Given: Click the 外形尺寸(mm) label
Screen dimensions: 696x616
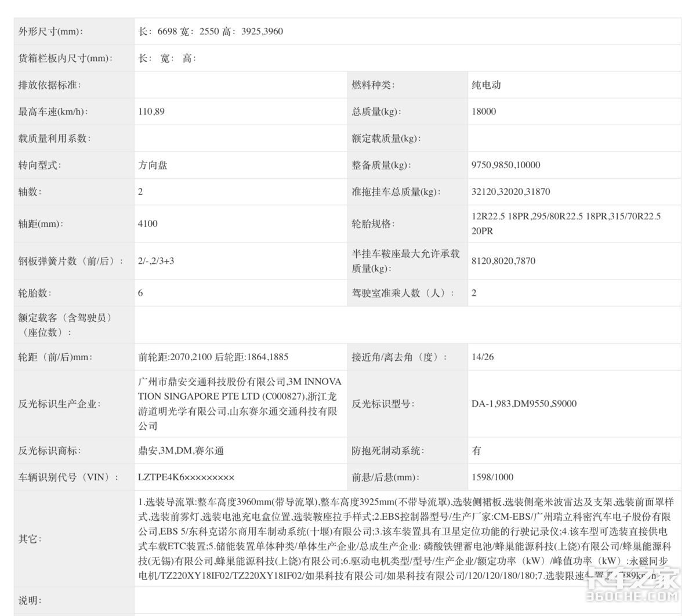Looking at the screenshot, I should 50,31.
